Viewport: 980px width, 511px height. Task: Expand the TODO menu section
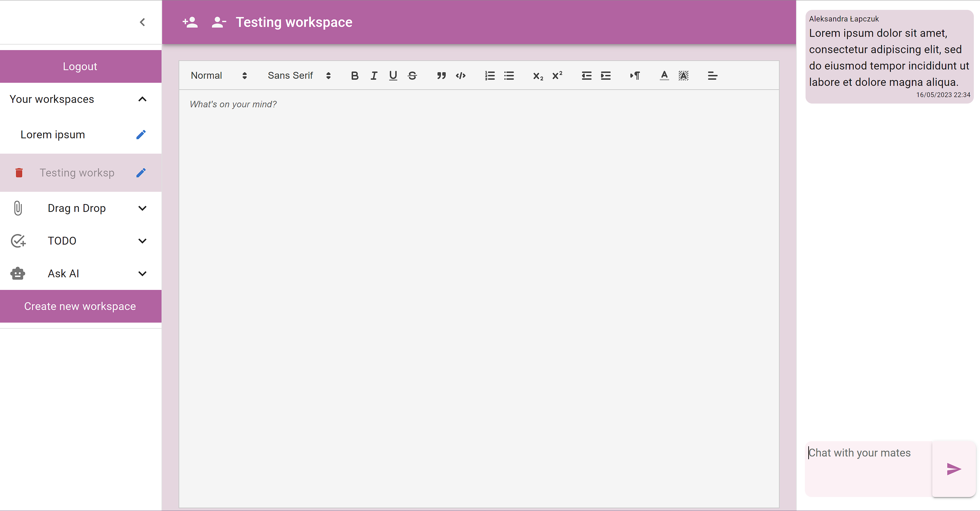142,241
